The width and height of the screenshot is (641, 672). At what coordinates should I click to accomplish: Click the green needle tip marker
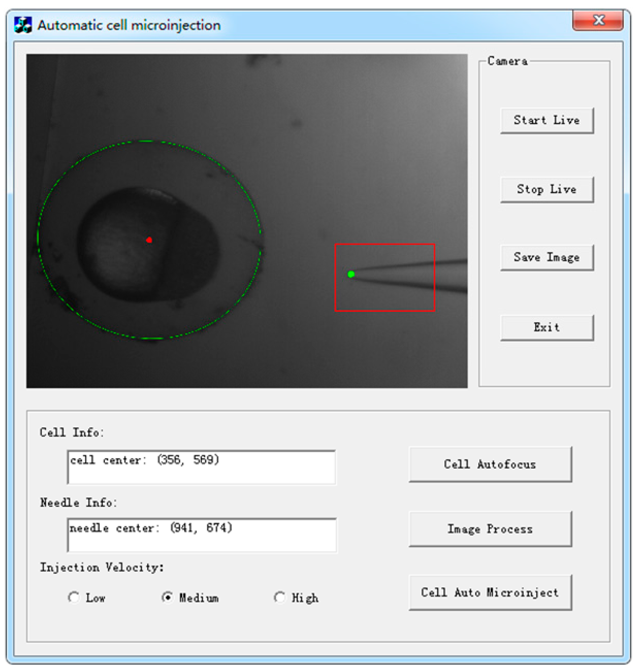point(351,274)
